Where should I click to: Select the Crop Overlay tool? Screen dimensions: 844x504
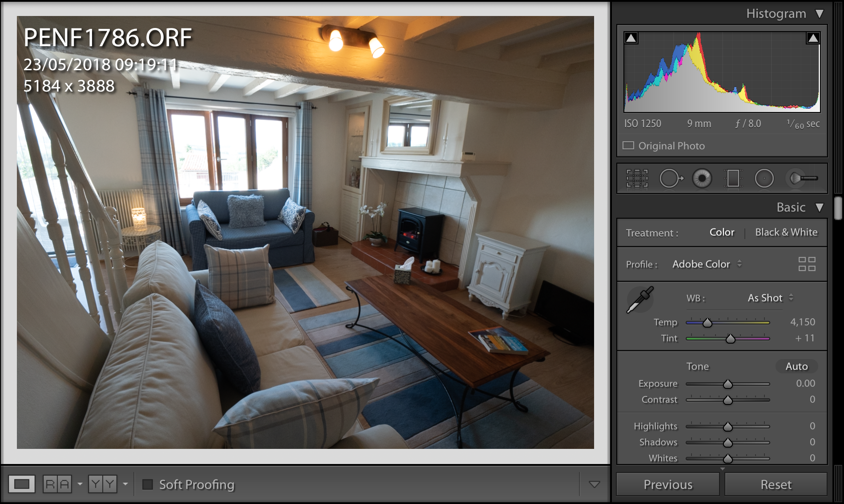tap(637, 179)
